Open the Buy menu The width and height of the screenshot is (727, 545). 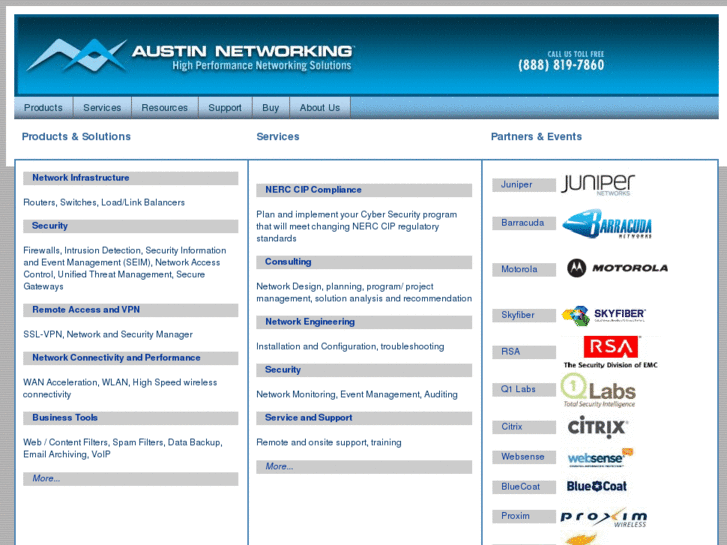[x=270, y=108]
